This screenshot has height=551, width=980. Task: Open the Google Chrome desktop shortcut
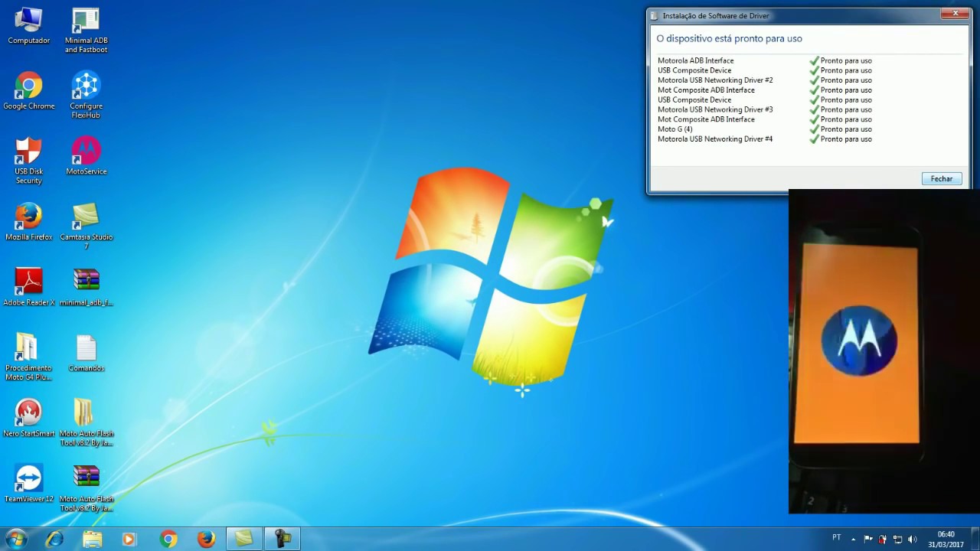29,91
